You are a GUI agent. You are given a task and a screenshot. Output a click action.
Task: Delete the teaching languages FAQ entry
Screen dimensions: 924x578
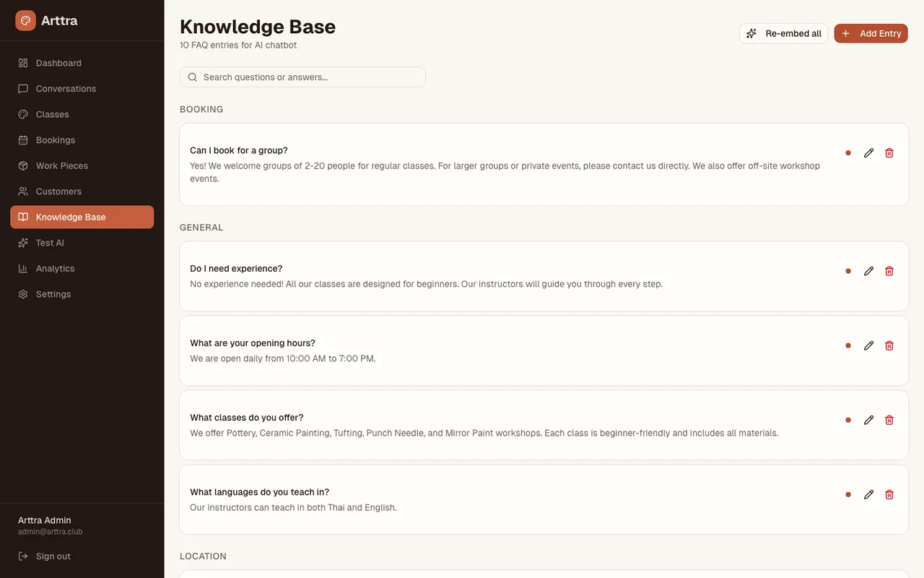(x=889, y=494)
